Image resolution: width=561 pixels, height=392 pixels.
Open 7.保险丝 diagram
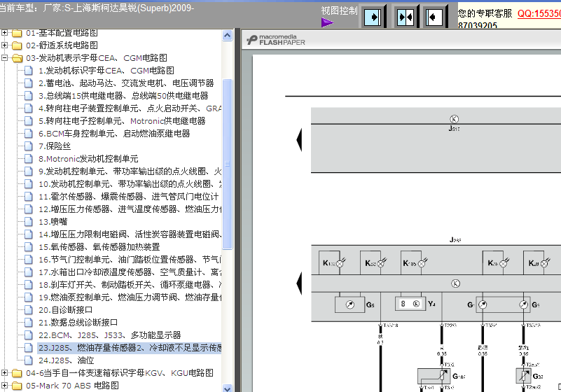tap(55, 146)
